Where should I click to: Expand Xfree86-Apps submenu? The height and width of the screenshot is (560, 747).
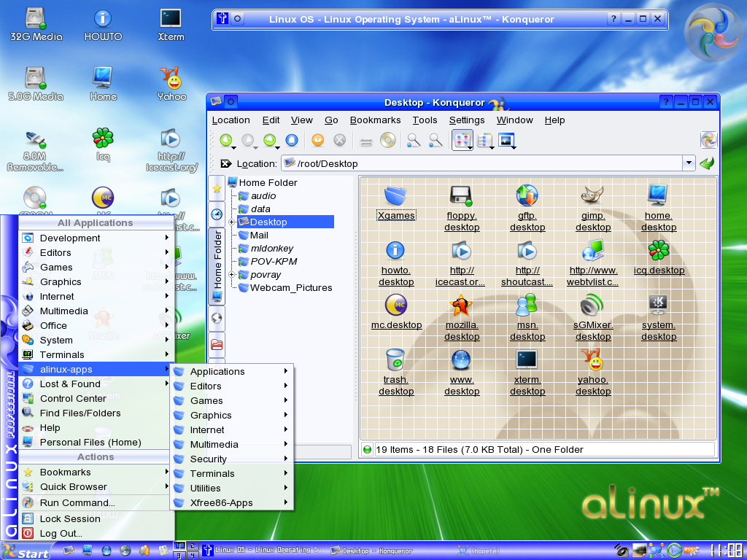(x=232, y=503)
